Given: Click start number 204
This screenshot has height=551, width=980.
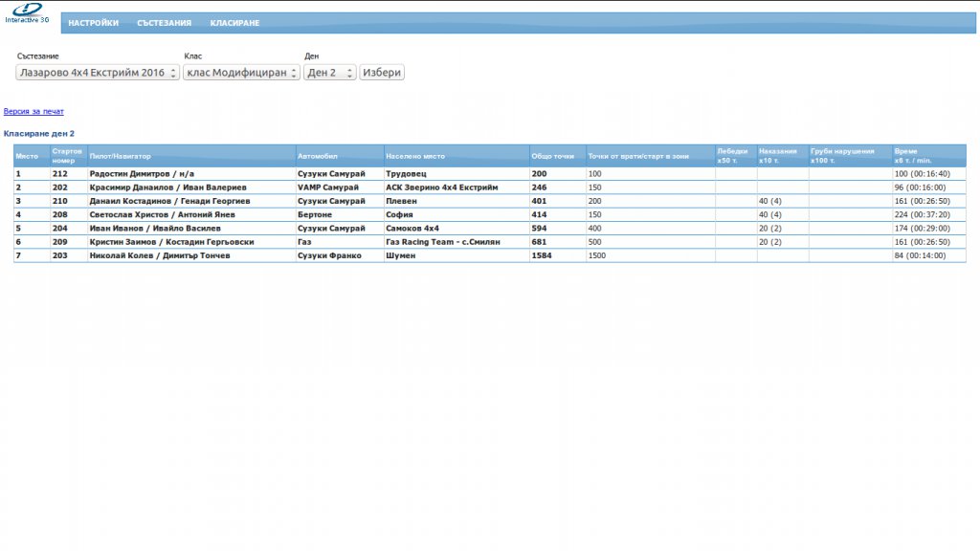Looking at the screenshot, I should tap(60, 228).
